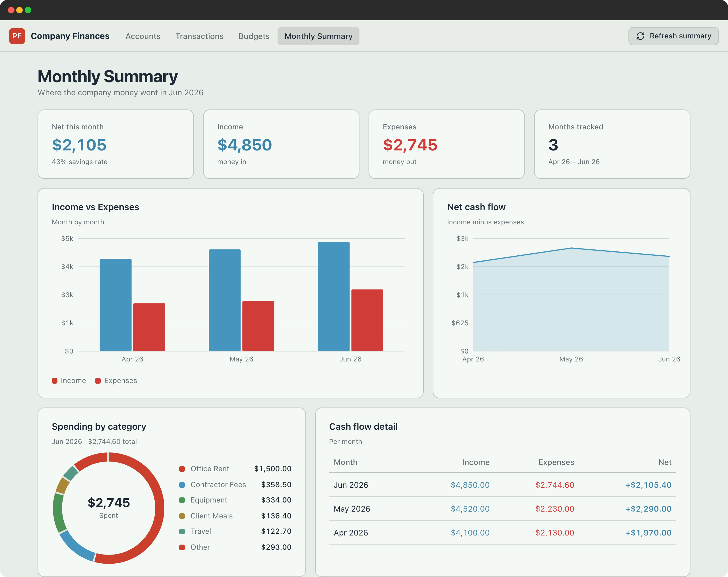Image resolution: width=728 pixels, height=577 pixels.
Task: Click the "$293.00" Other amount
Action: pyautogui.click(x=276, y=547)
